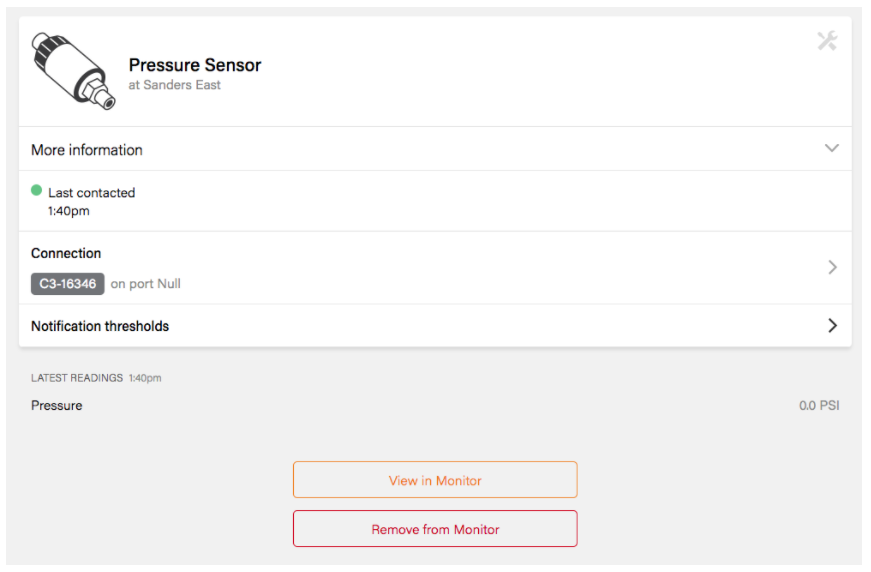Click the Pressure reading label
The height and width of the screenshot is (572, 871).
tap(57, 406)
